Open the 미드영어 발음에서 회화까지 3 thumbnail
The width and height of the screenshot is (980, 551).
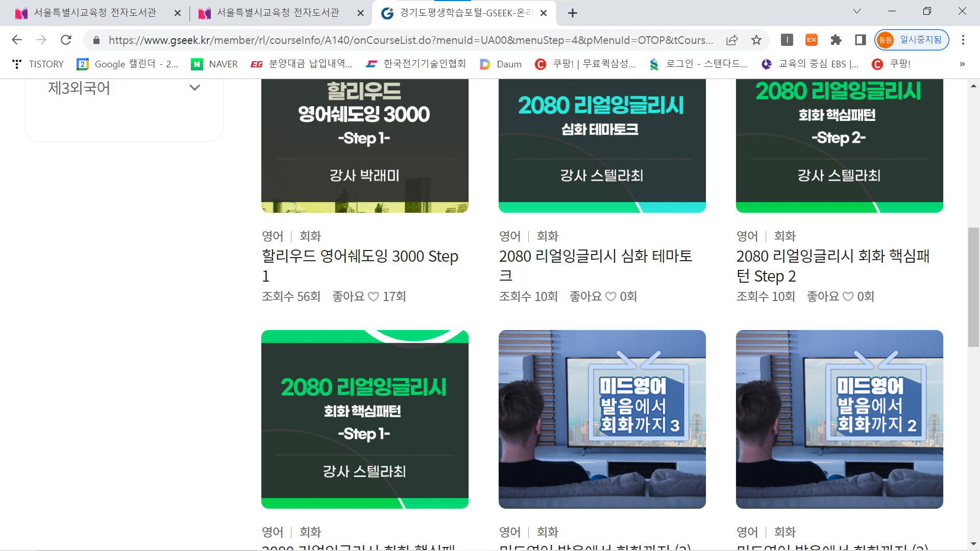point(602,419)
